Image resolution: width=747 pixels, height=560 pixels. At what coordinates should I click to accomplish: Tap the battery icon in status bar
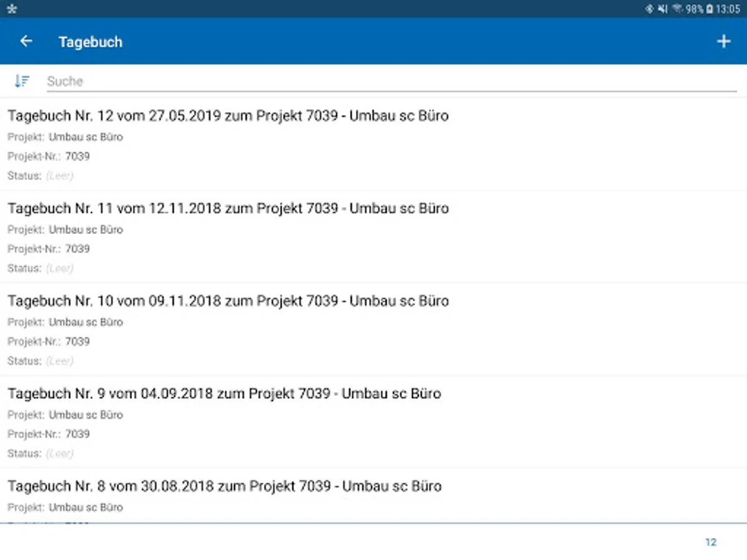pyautogui.click(x=710, y=9)
